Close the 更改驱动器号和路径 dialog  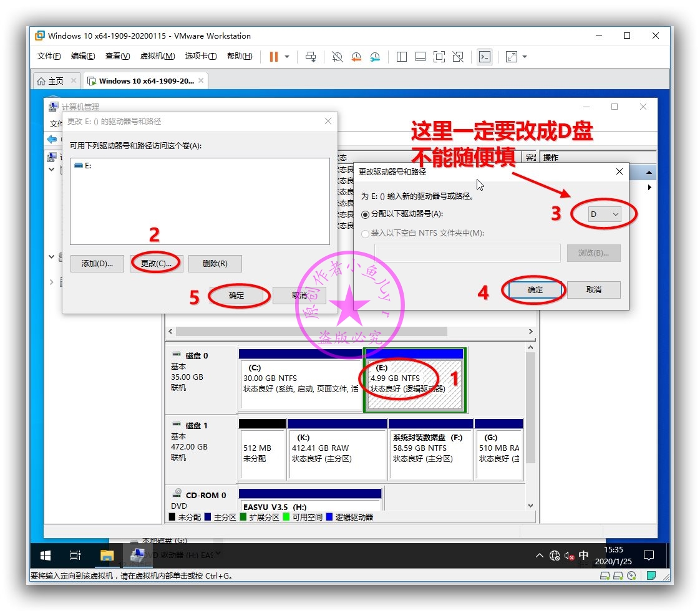pos(619,171)
